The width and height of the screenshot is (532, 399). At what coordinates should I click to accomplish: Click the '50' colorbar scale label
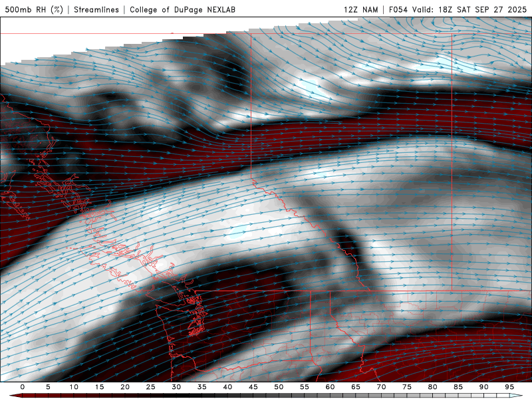click(279, 387)
